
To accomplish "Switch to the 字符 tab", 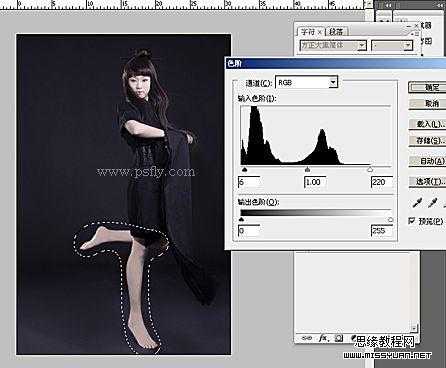I will tap(311, 32).
